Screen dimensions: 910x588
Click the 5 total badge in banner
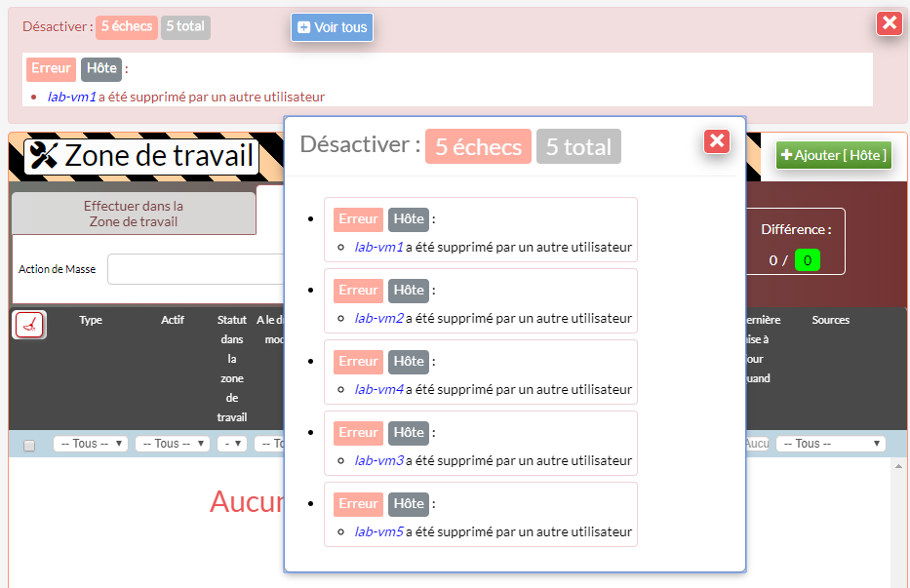pos(185,26)
